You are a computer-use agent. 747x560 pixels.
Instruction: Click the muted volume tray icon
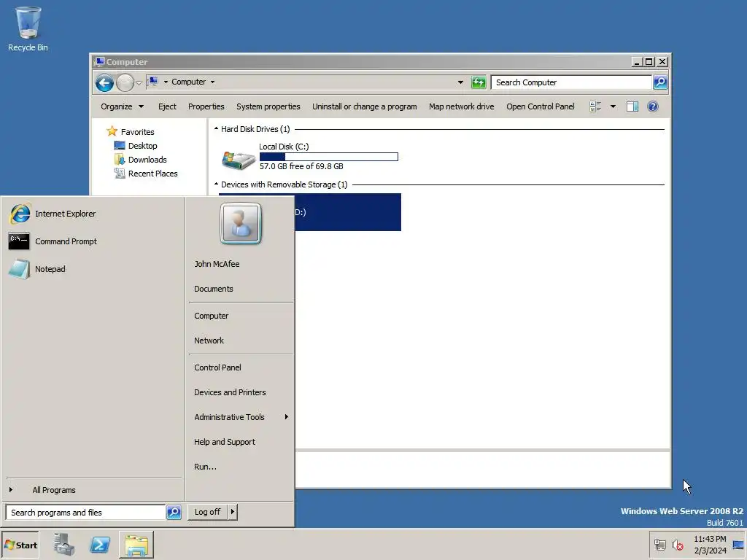point(677,544)
